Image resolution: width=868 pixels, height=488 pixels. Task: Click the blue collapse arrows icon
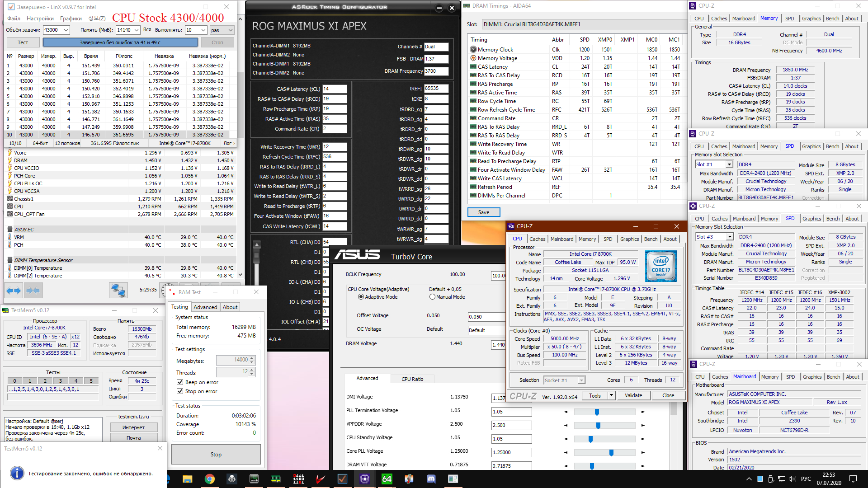(33, 291)
